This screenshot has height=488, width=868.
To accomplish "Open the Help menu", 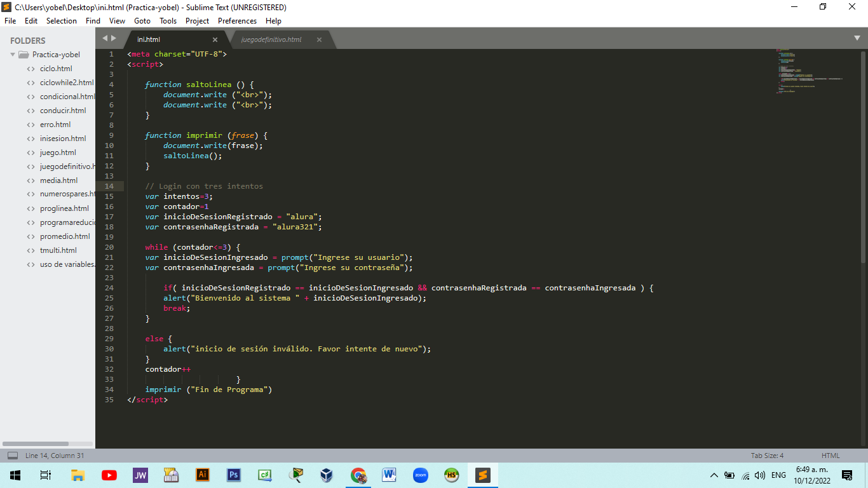I will [274, 21].
